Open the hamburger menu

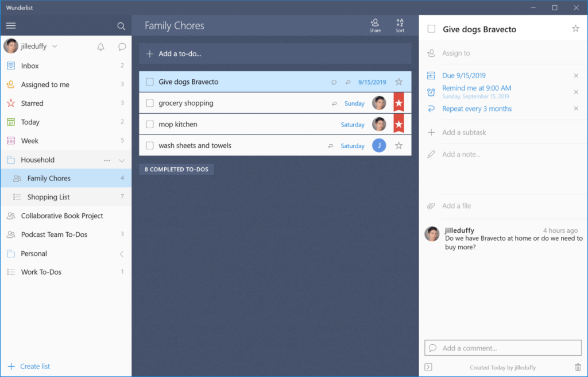[x=10, y=25]
